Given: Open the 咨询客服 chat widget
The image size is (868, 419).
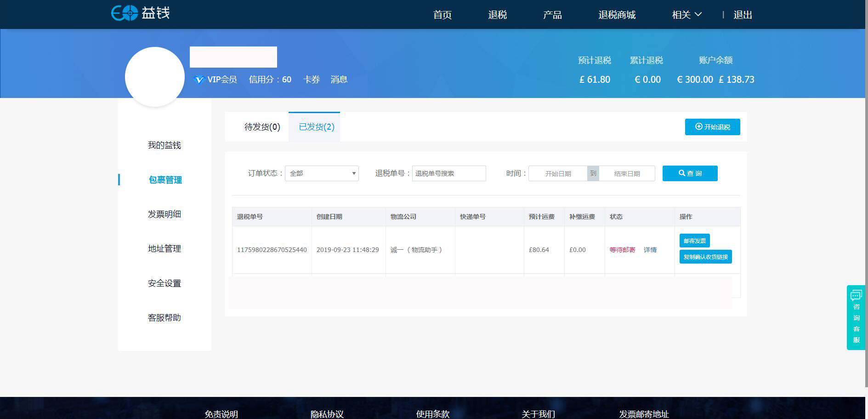Looking at the screenshot, I should coord(857,317).
